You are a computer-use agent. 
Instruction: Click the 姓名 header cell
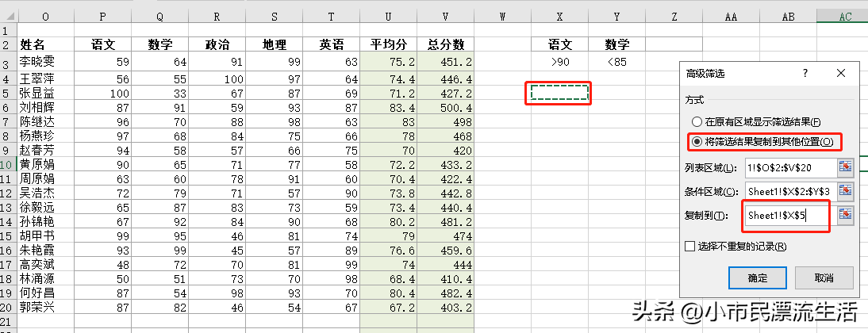click(45, 44)
